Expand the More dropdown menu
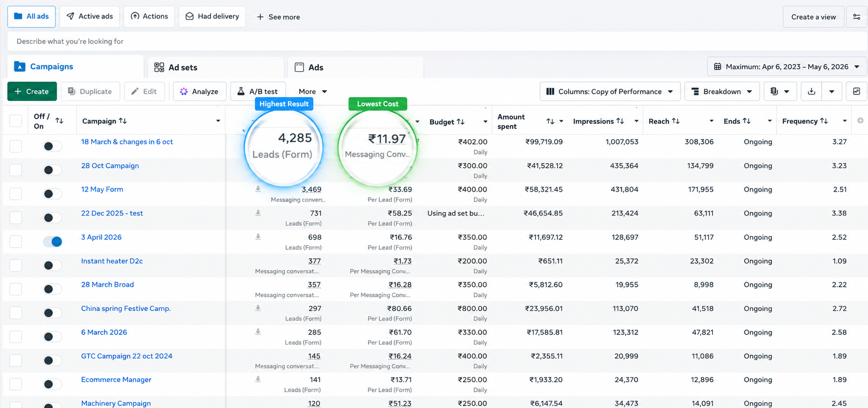The image size is (868, 408). tap(313, 92)
